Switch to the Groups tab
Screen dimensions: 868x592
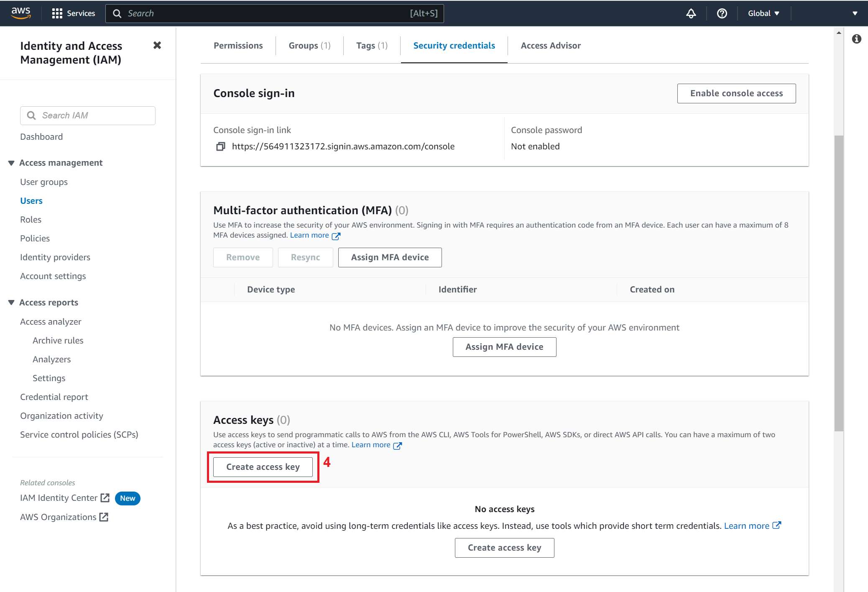pos(309,46)
